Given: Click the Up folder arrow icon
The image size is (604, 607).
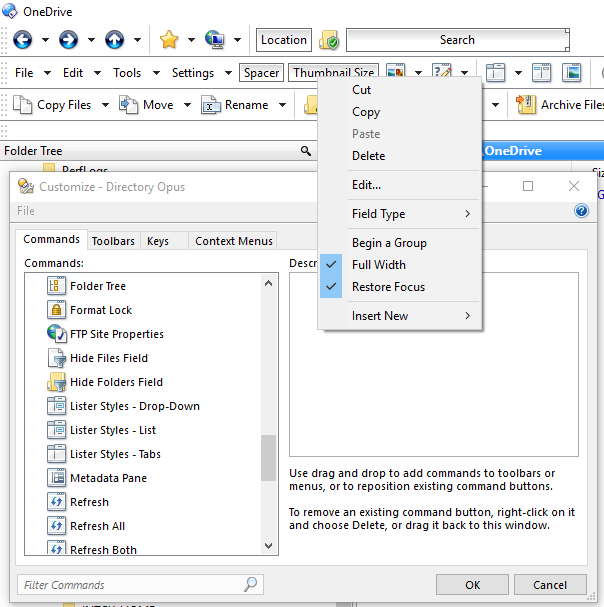Looking at the screenshot, I should [115, 40].
